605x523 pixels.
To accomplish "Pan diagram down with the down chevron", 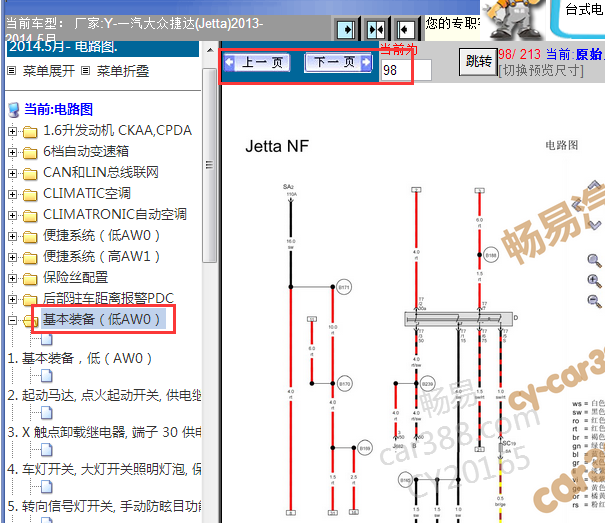I will click(595, 224).
